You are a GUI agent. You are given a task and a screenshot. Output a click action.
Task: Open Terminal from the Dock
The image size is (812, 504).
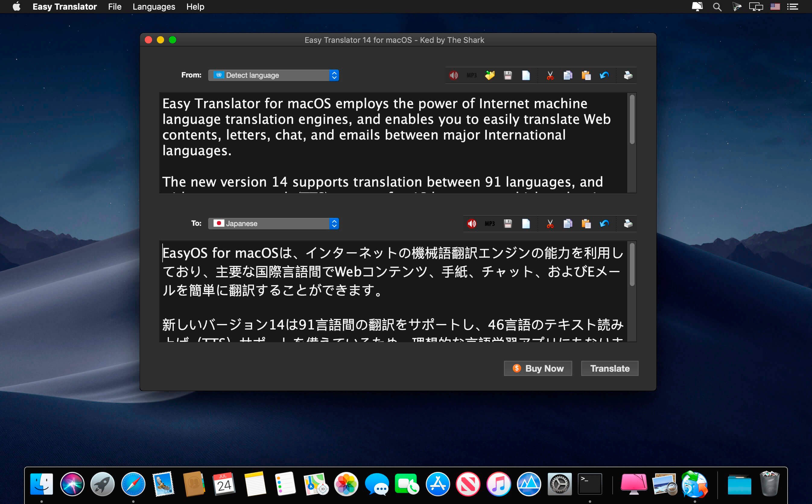(x=590, y=484)
